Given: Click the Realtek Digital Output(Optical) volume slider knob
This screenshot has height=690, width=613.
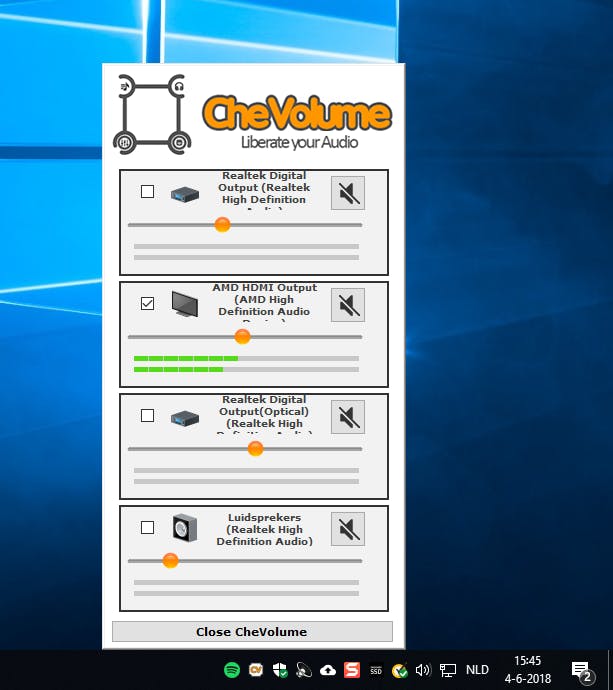Looking at the screenshot, I should pos(255,449).
